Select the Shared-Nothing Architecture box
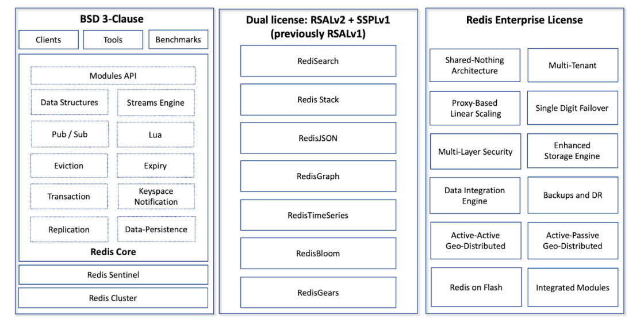Screen dimensions: 644x330 (x=475, y=66)
